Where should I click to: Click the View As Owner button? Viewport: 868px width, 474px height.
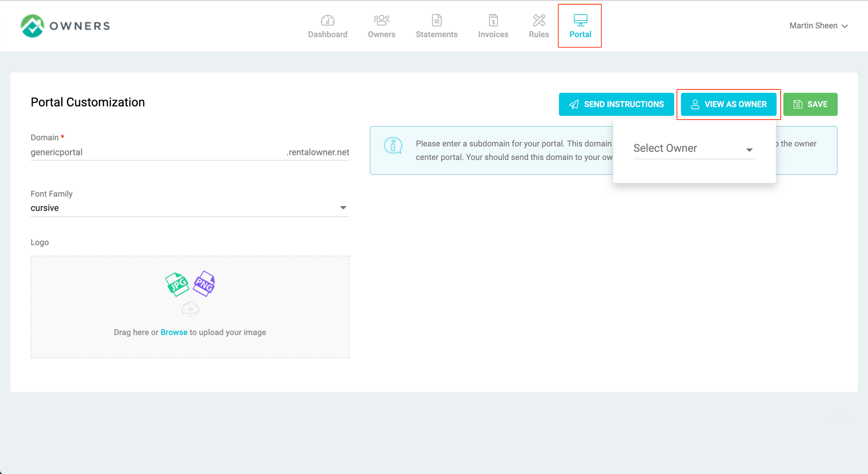pyautogui.click(x=729, y=104)
